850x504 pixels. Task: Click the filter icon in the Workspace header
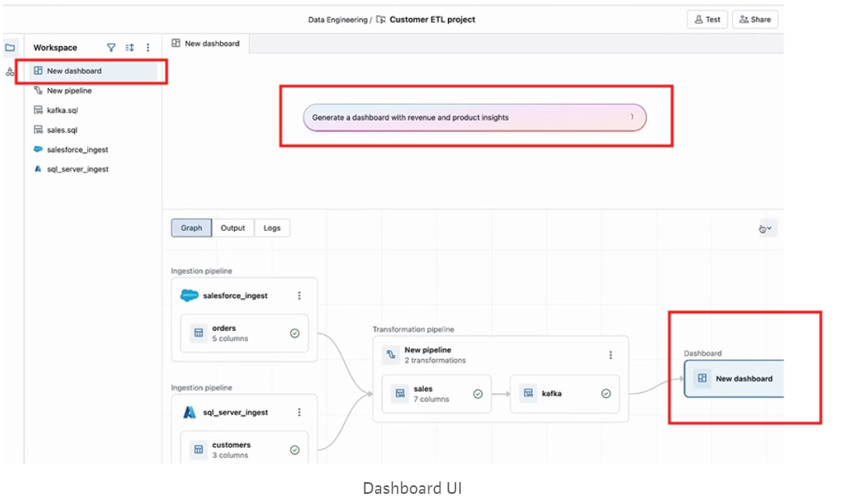112,48
